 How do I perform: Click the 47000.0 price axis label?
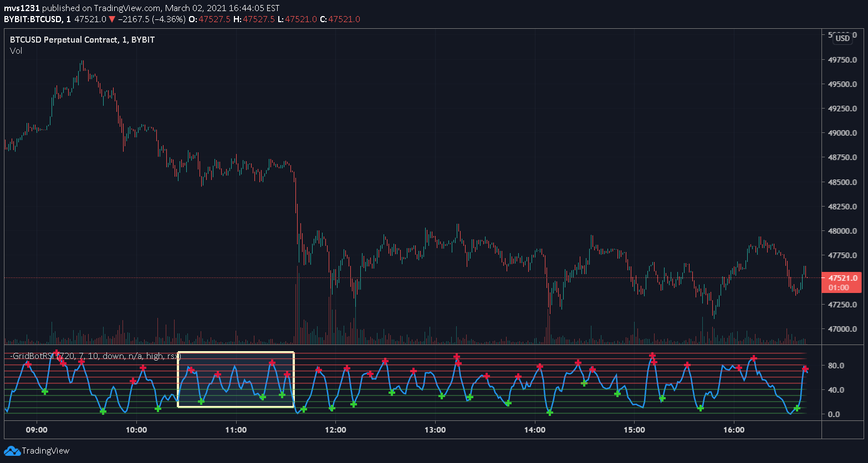pos(843,330)
